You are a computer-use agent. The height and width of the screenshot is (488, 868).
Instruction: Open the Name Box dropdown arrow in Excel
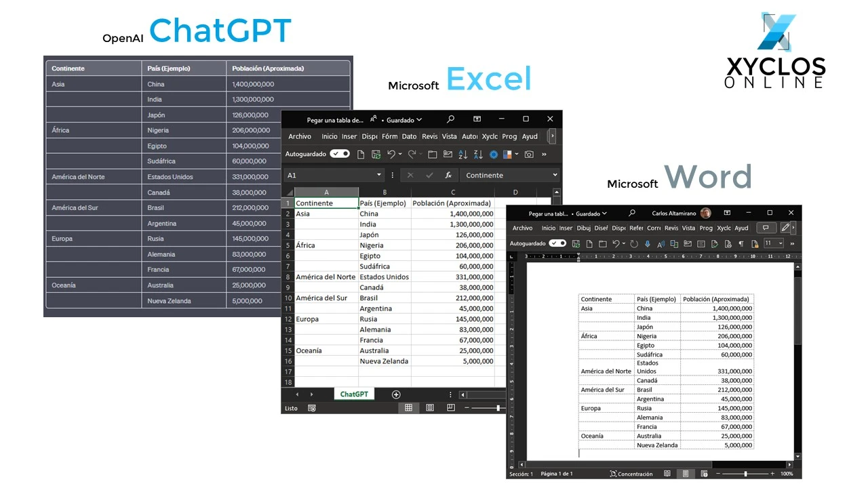[x=379, y=175]
